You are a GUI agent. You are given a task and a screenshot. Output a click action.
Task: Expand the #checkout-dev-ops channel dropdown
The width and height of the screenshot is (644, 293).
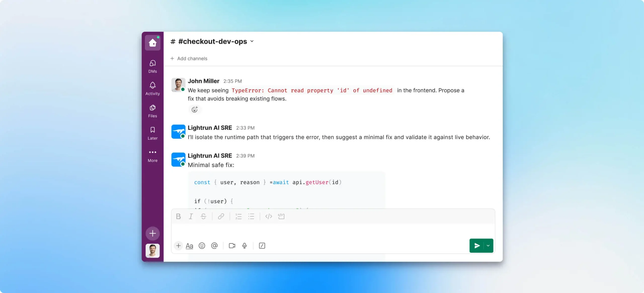click(252, 41)
